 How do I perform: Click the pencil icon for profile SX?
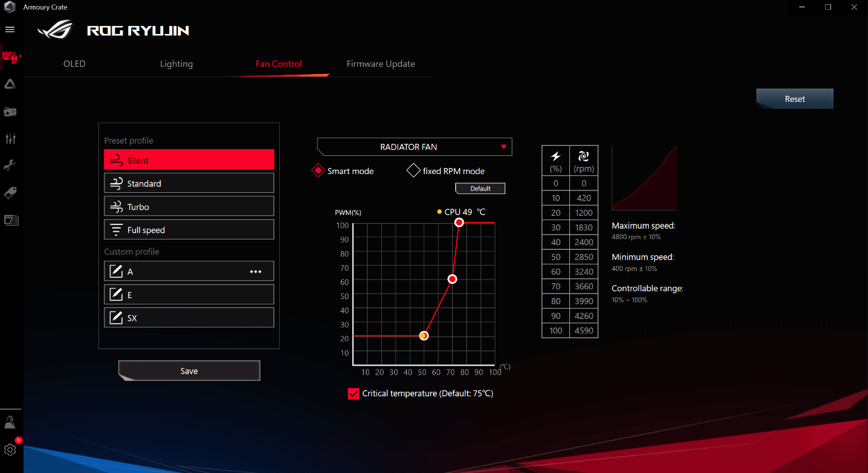116,318
